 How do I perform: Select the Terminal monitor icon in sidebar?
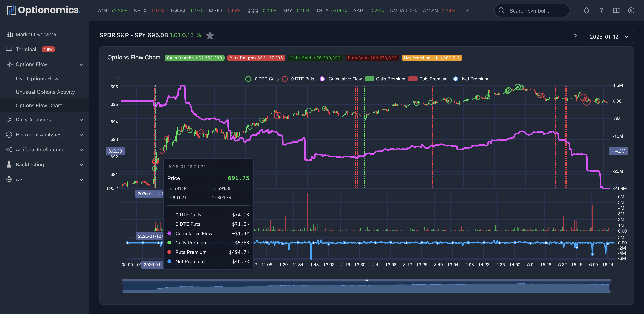[x=9, y=49]
